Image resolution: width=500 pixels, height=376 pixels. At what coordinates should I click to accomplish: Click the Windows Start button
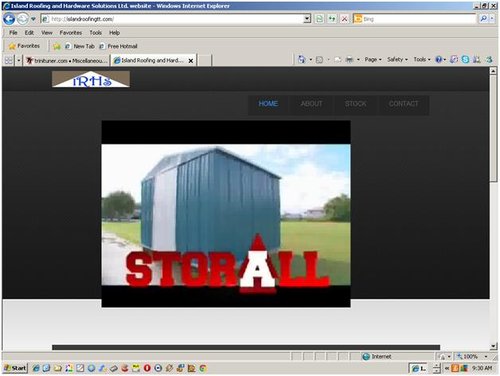pos(15,368)
